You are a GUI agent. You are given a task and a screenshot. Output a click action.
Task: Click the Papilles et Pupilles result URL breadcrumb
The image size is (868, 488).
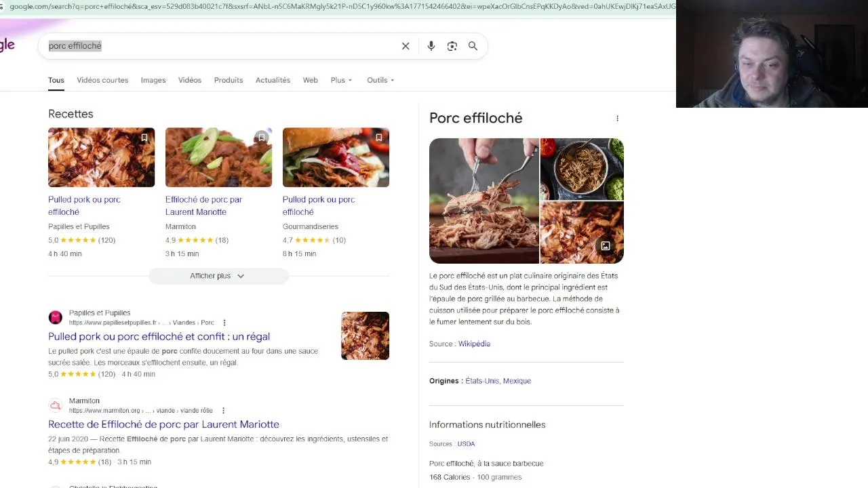pos(141,323)
